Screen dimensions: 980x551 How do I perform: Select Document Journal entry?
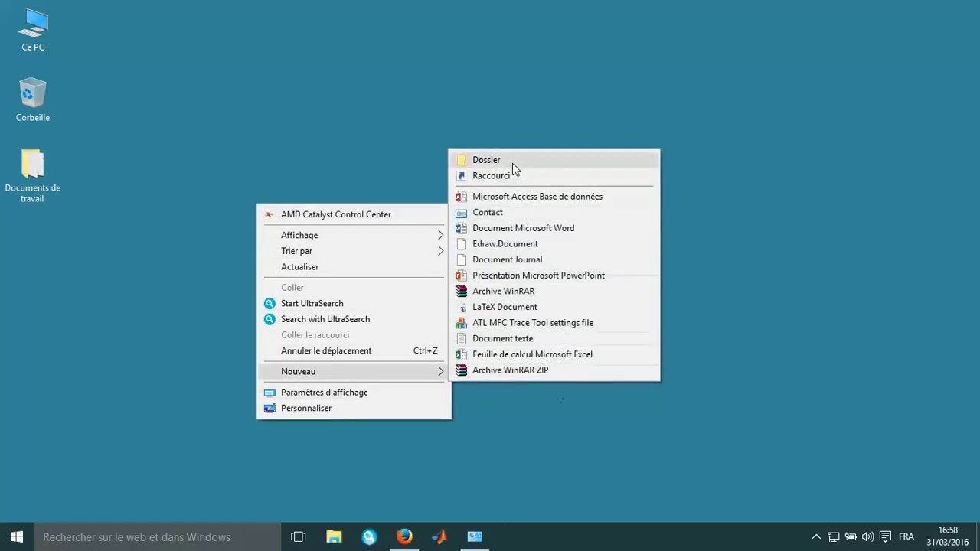554,259
